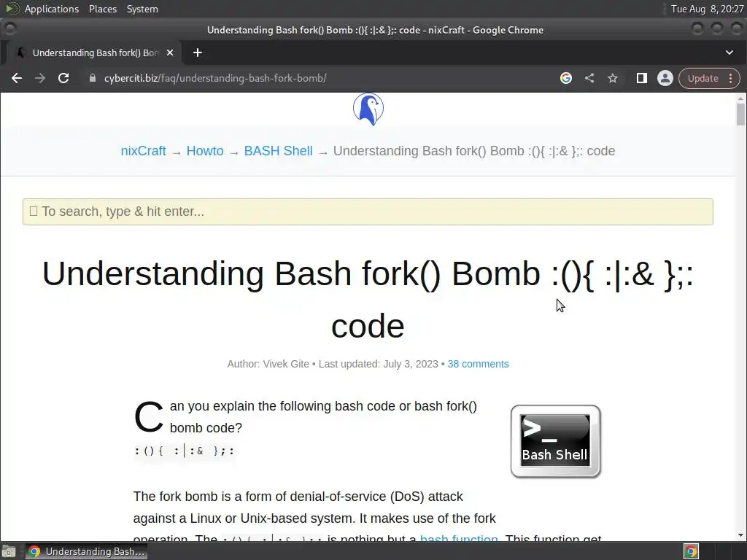This screenshot has height=560, width=747.
Task: Click the fork bomb code snippet
Action: (185, 451)
